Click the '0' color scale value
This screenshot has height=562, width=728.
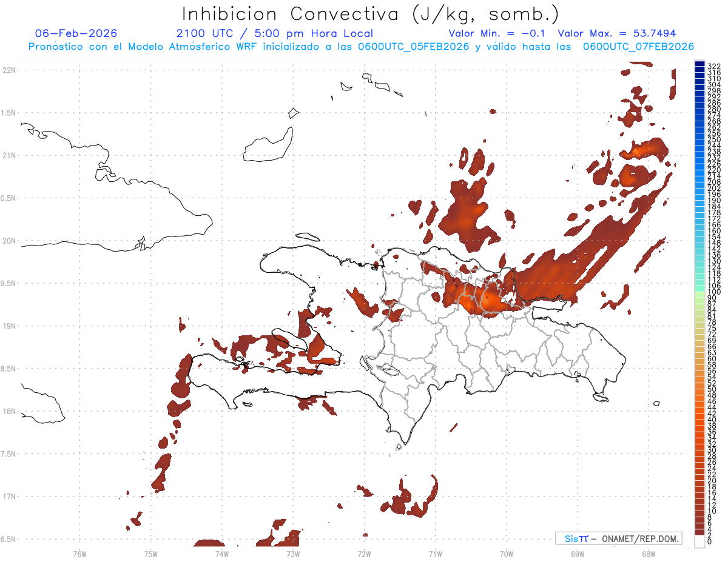710,542
